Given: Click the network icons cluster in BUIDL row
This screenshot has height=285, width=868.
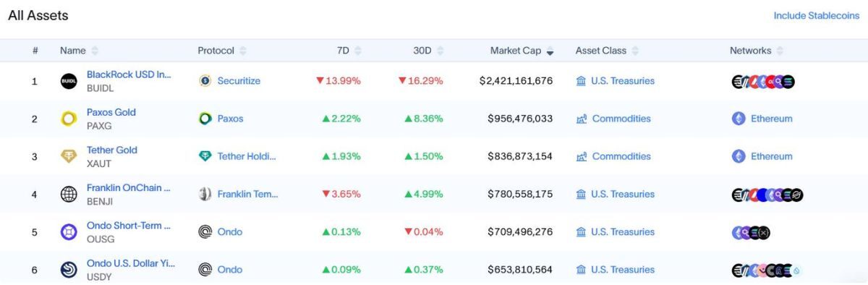Looking at the screenshot, I should click(x=763, y=82).
